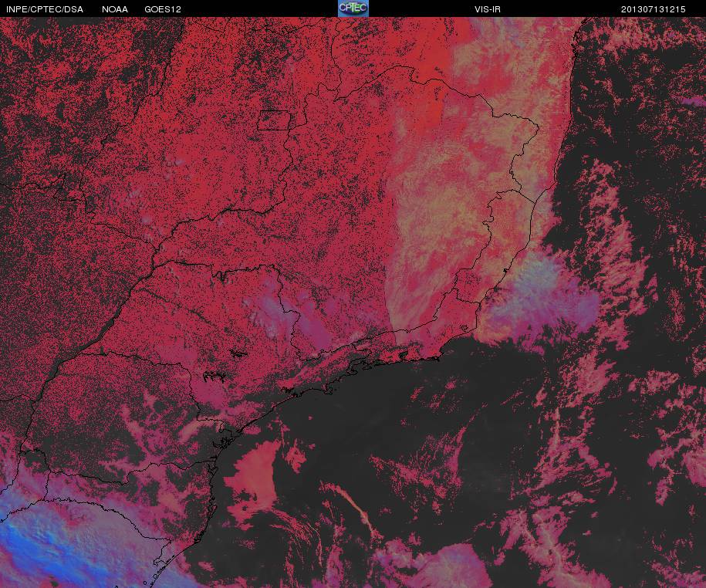Click the CPTEC logo in header

coord(353,8)
